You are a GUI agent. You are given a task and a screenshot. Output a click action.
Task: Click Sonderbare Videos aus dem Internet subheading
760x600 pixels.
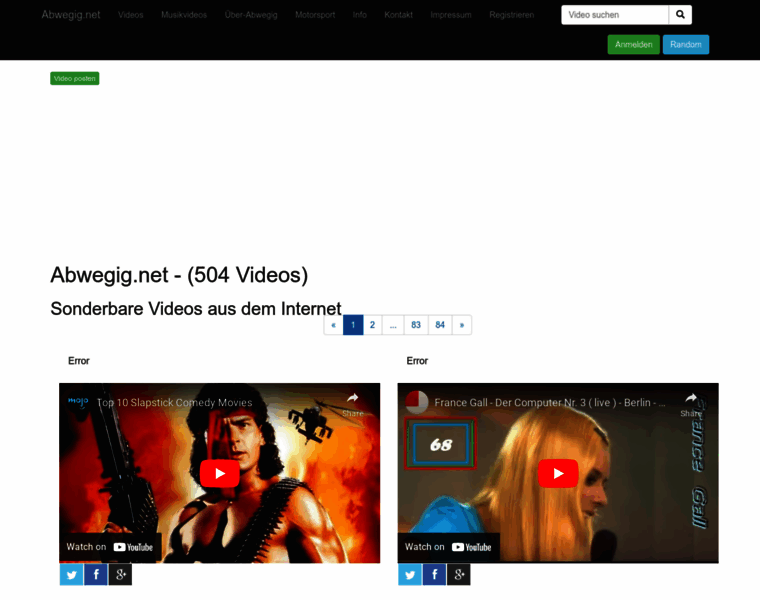(196, 309)
